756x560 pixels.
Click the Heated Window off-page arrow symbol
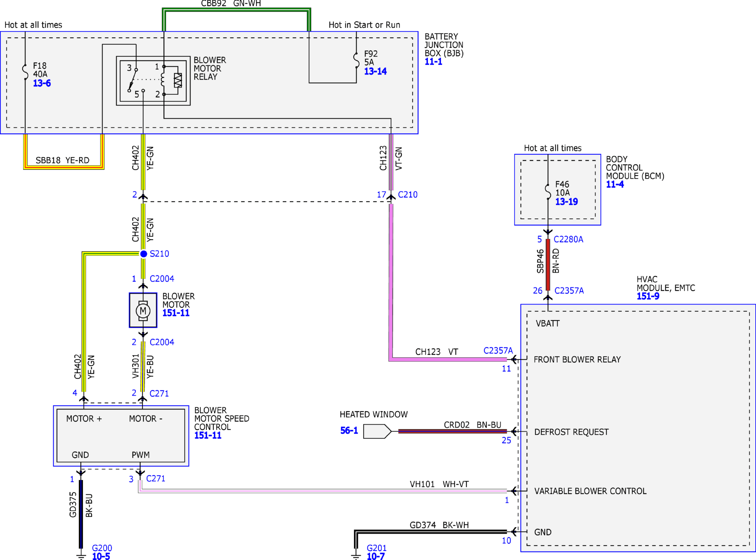(x=377, y=431)
